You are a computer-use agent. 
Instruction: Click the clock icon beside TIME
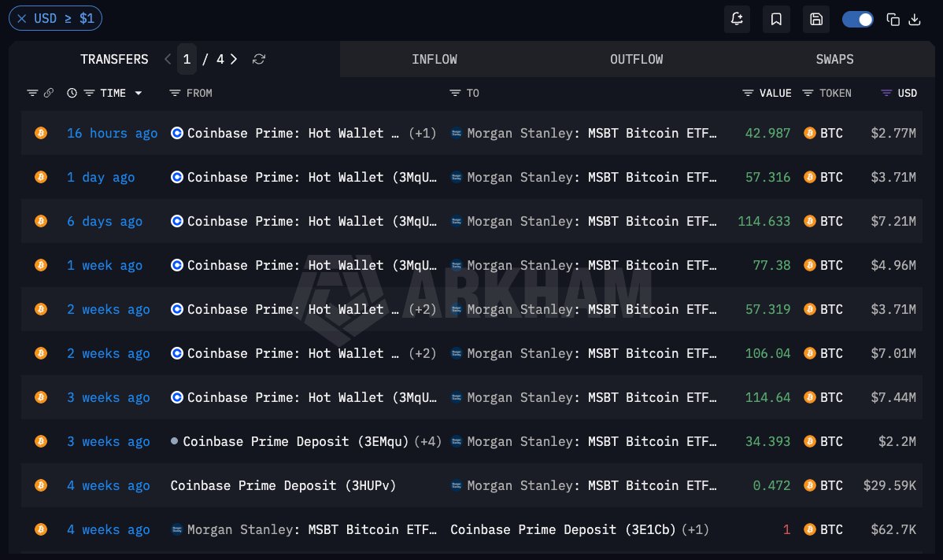(x=72, y=93)
